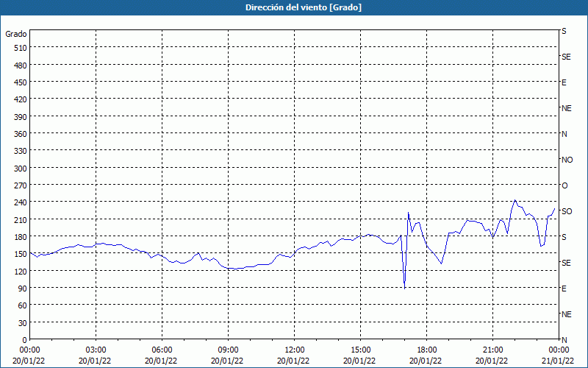Screen dimensions: 588x368
Task: Select the 15:00 20/01/22 time label
Action: [x=359, y=355]
